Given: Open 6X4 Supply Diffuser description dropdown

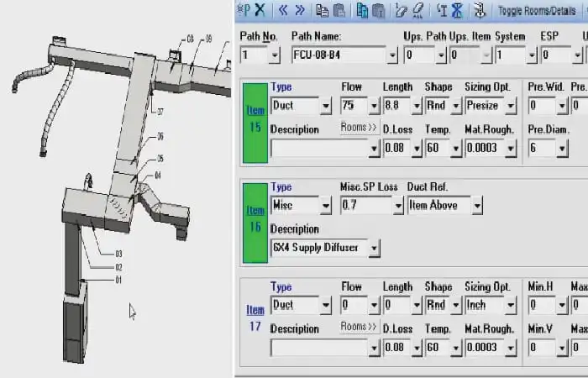Looking at the screenshot, I should 374,249.
